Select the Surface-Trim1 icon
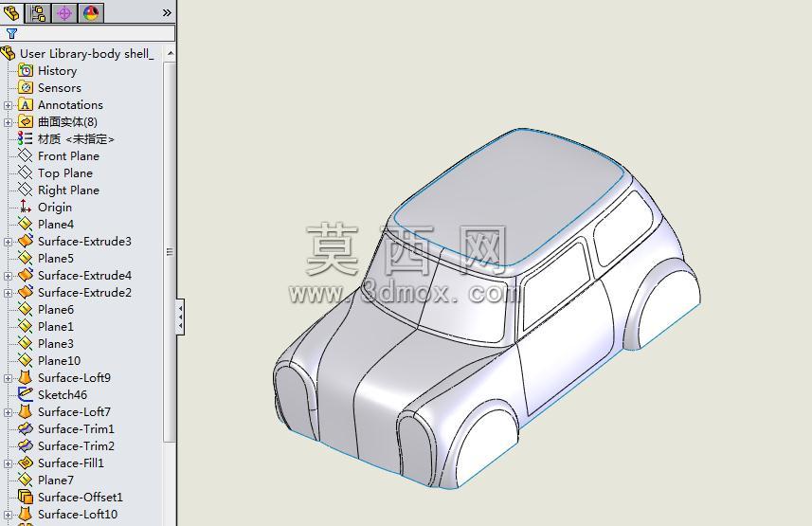This screenshot has height=526, width=812. pos(26,428)
